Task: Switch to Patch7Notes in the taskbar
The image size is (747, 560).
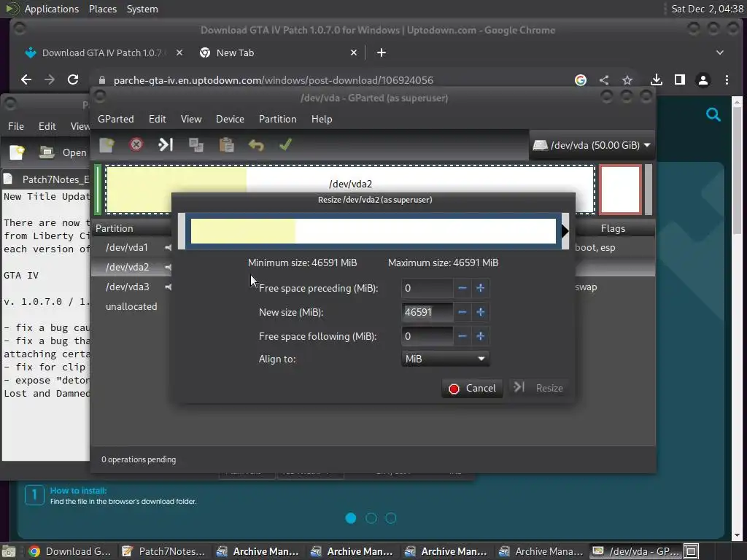Action: (163, 551)
